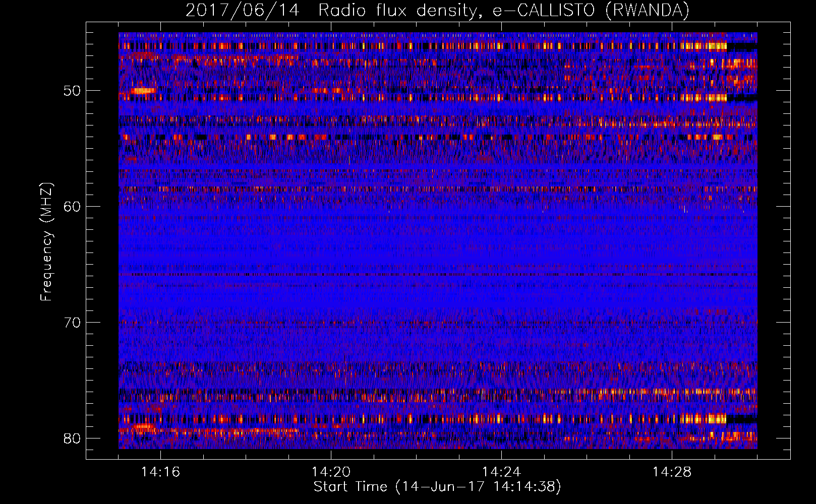816x504 pixels.
Task: Click the 'Start Time (14-Jun-17 14:14:38)' x-axis label
Action: pos(437,487)
